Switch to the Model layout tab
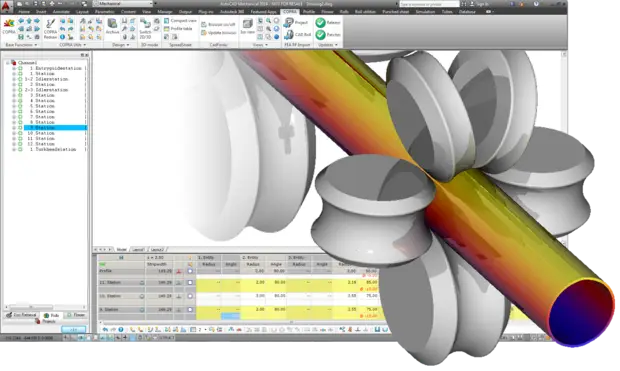 point(121,250)
